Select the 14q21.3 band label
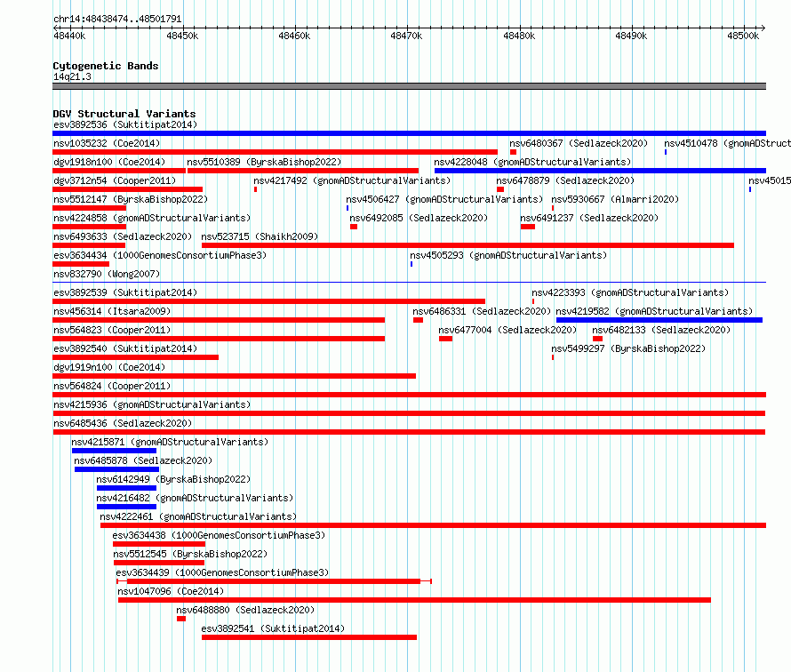 point(72,76)
